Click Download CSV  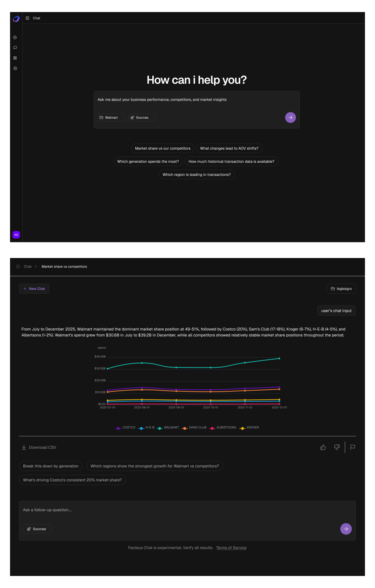[x=39, y=447]
